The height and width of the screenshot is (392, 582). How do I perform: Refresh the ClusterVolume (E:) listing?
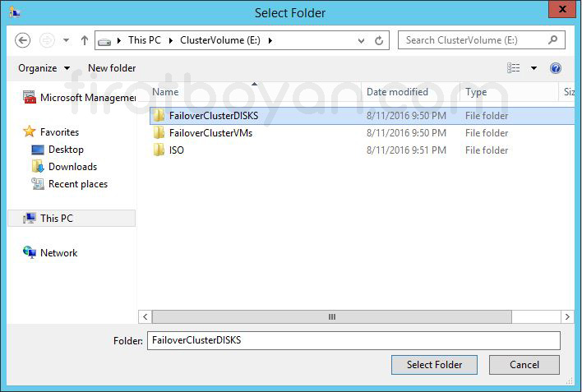point(379,40)
